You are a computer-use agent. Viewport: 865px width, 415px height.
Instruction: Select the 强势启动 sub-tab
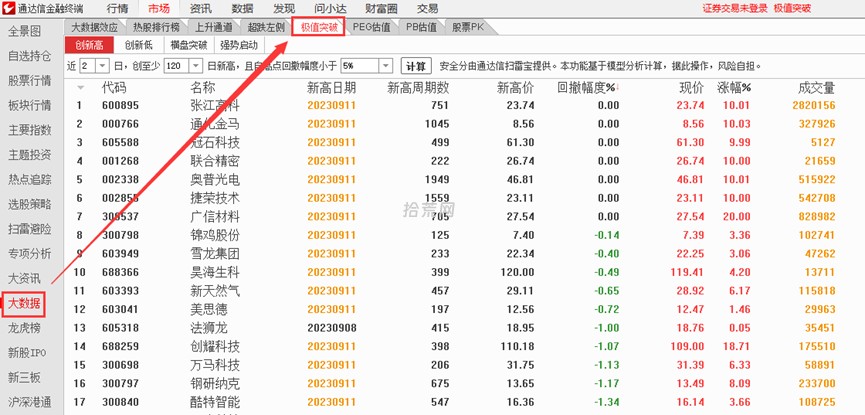point(239,45)
